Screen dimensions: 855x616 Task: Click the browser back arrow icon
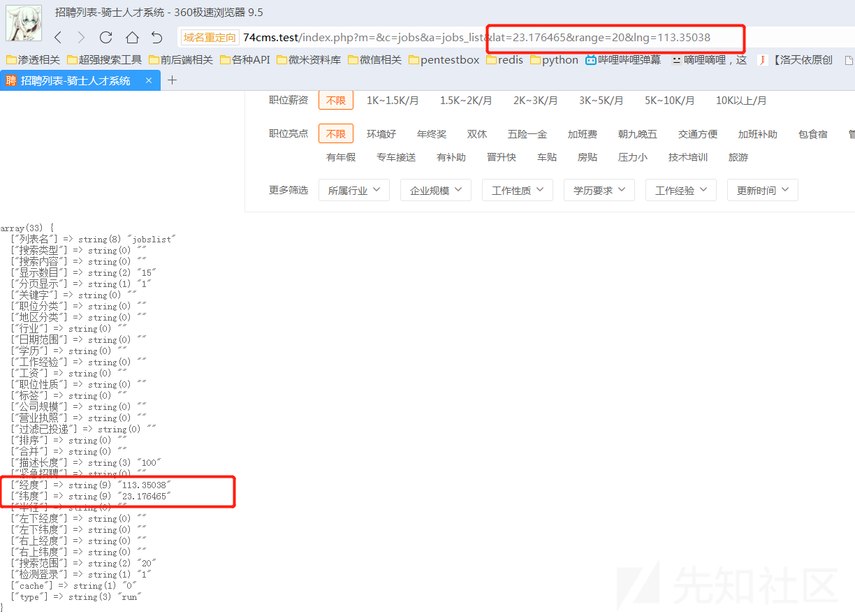click(58, 38)
